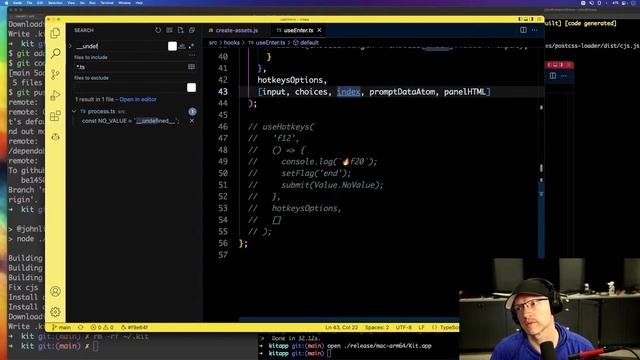This screenshot has height=360, width=640.
Task: Collapse the process.ts result group
Action: click(74, 111)
